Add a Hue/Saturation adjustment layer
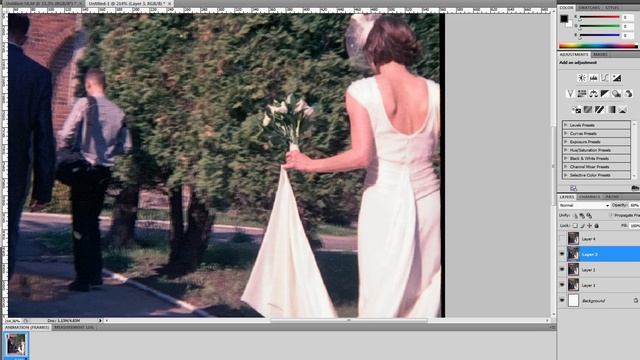 (x=582, y=94)
